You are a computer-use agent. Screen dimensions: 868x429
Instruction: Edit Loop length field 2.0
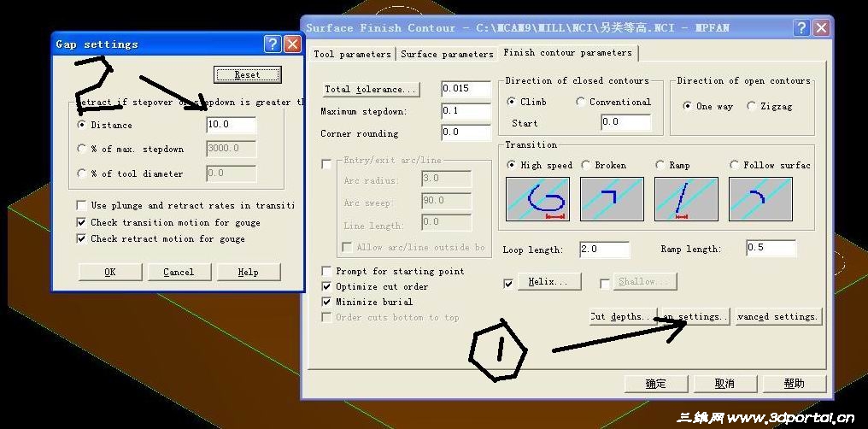pos(605,250)
